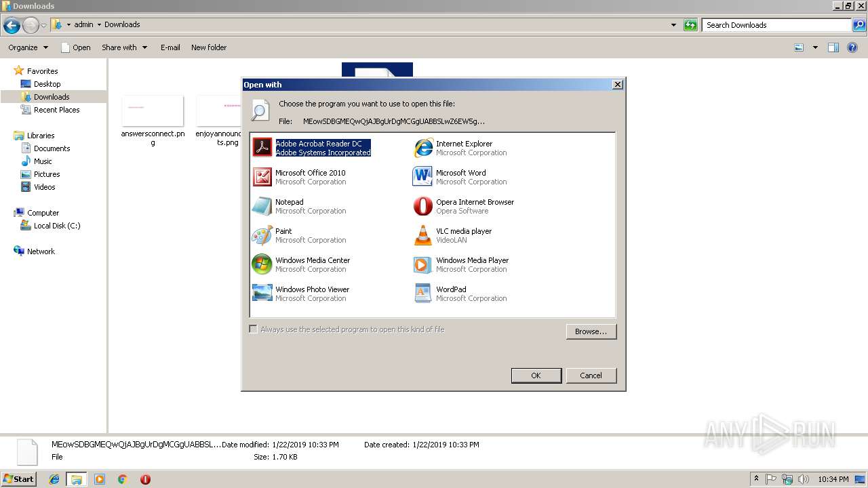Pick the Microsoft Office 2010 icon
This screenshot has width=868, height=488.
point(262,176)
